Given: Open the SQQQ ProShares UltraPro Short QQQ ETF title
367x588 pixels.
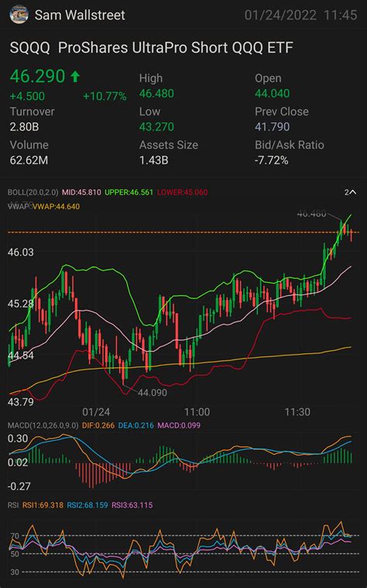Looking at the screenshot, I should (151, 48).
